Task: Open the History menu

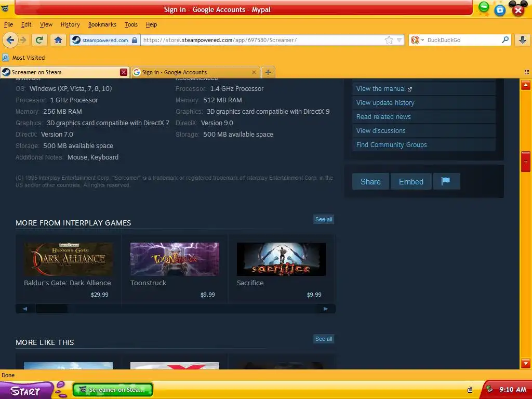Action: (x=70, y=24)
